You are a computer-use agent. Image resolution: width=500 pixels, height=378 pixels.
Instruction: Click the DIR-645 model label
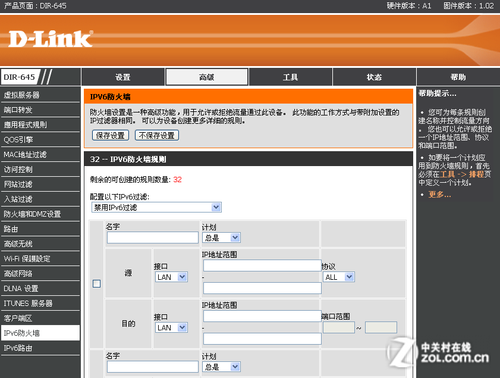click(19, 77)
